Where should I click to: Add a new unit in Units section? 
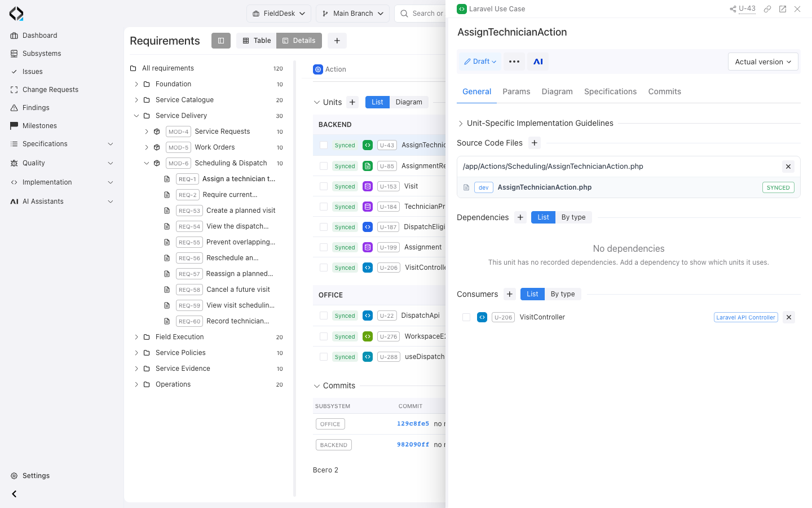point(352,102)
